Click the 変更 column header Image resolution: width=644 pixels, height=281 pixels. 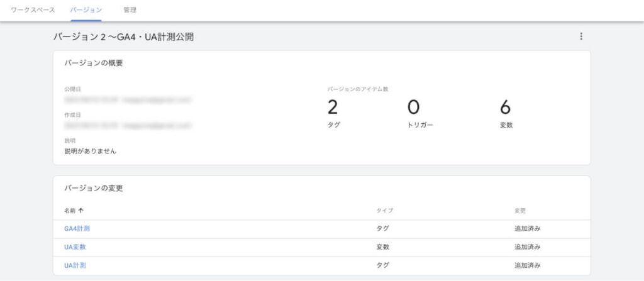[520, 211]
